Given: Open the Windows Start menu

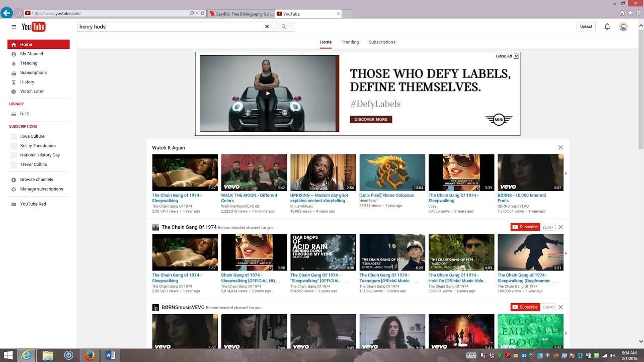Looking at the screenshot, I should coord(9,355).
